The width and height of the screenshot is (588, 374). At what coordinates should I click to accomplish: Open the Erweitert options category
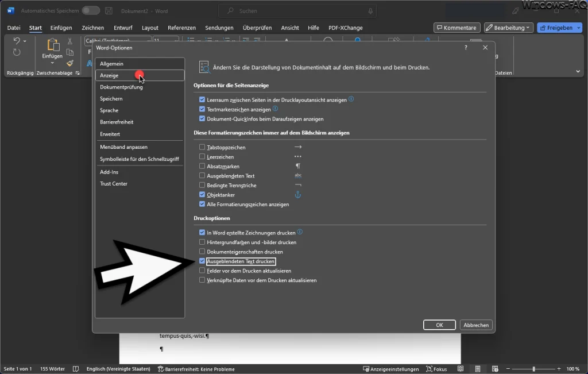coord(140,134)
